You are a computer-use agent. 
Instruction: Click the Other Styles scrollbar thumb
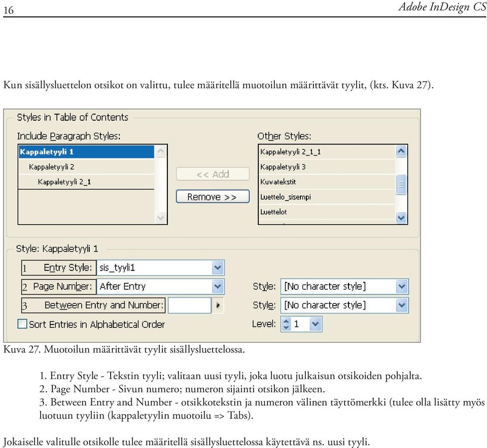[x=401, y=184]
